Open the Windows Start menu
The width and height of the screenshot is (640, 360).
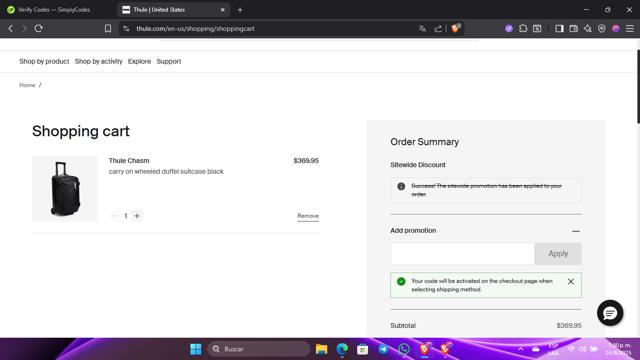(x=196, y=349)
